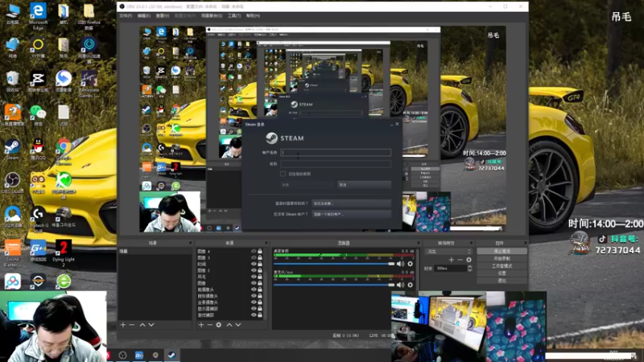Select the OBS Studio desktop icon
Image resolution: width=644 pixels, height=362 pixels.
(12, 183)
